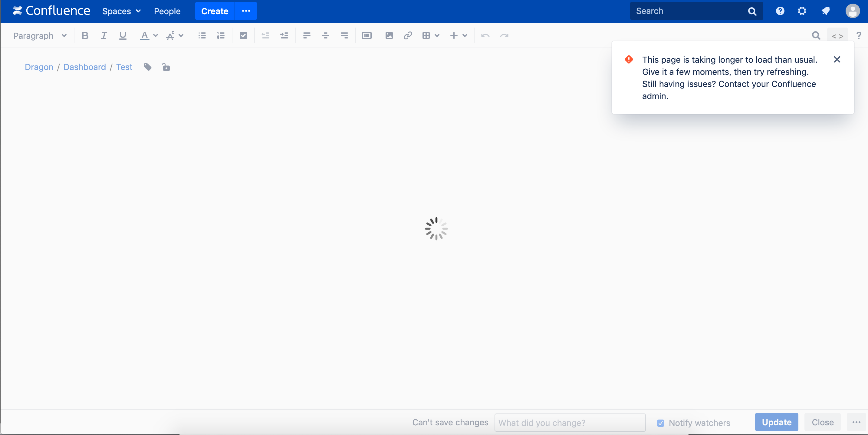Click the numbered list icon

coord(221,35)
